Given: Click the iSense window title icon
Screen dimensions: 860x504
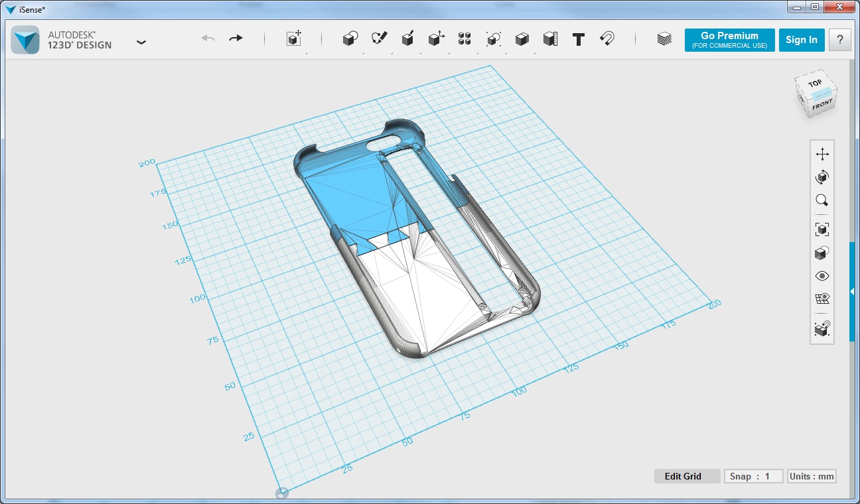Looking at the screenshot, I should (10, 9).
